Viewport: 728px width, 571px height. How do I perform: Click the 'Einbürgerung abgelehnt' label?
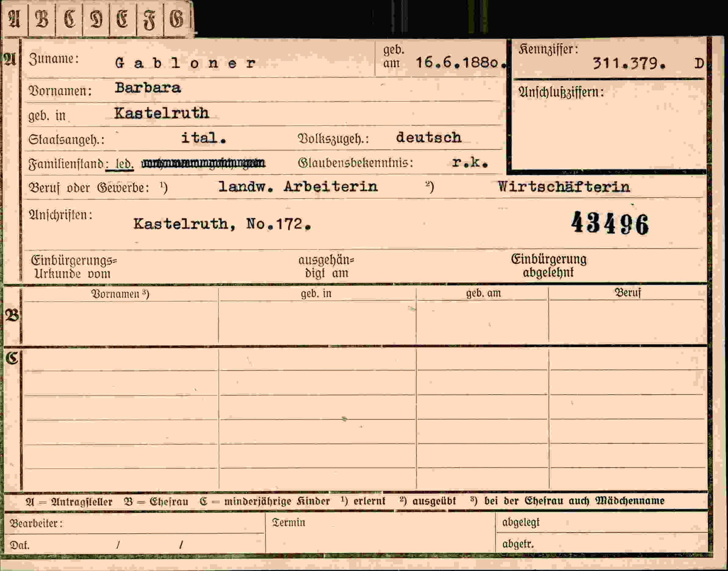point(549,266)
